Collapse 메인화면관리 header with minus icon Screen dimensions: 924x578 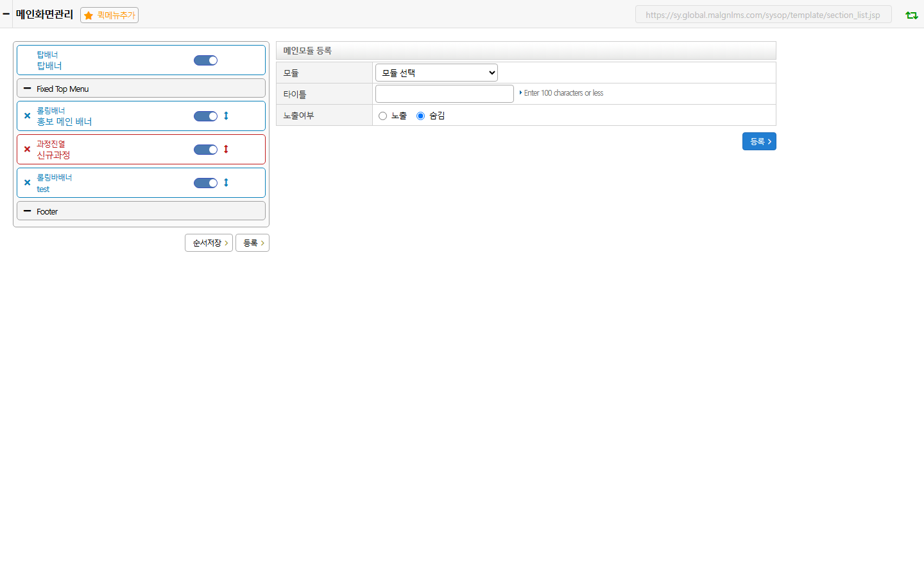click(6, 14)
